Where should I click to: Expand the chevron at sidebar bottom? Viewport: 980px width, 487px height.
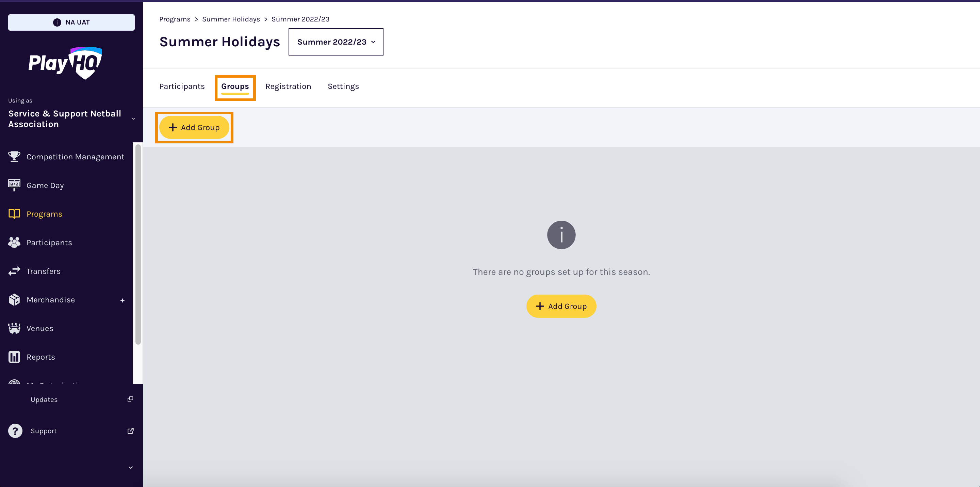130,467
